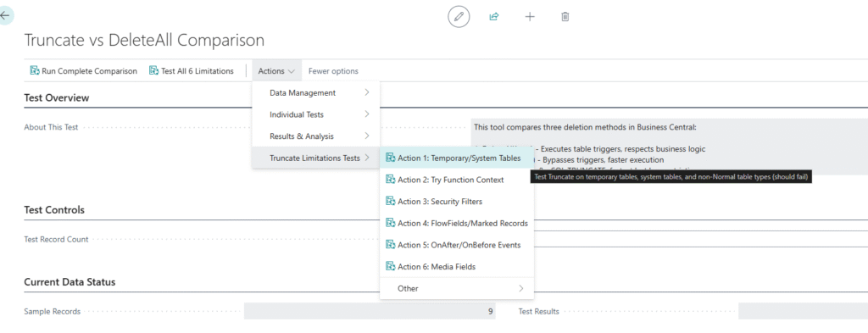Image resolution: width=868 pixels, height=333 pixels.
Task: Collapse the Test Controls section header
Action: click(x=54, y=210)
